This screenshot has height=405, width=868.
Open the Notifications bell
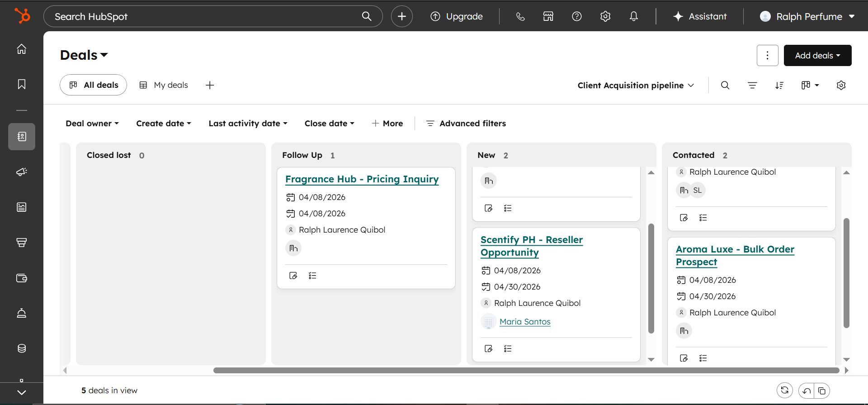634,16
